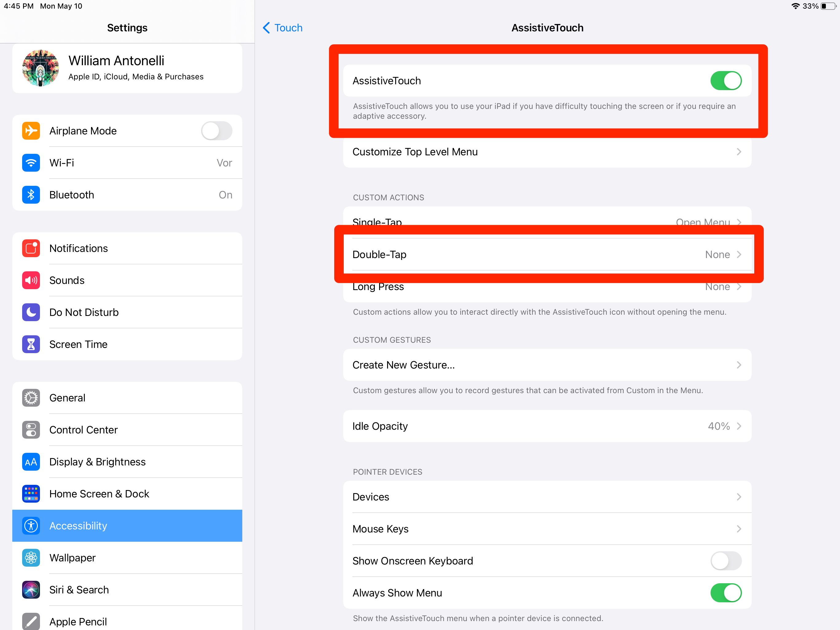
Task: Select the Accessibility menu item
Action: [x=127, y=525]
